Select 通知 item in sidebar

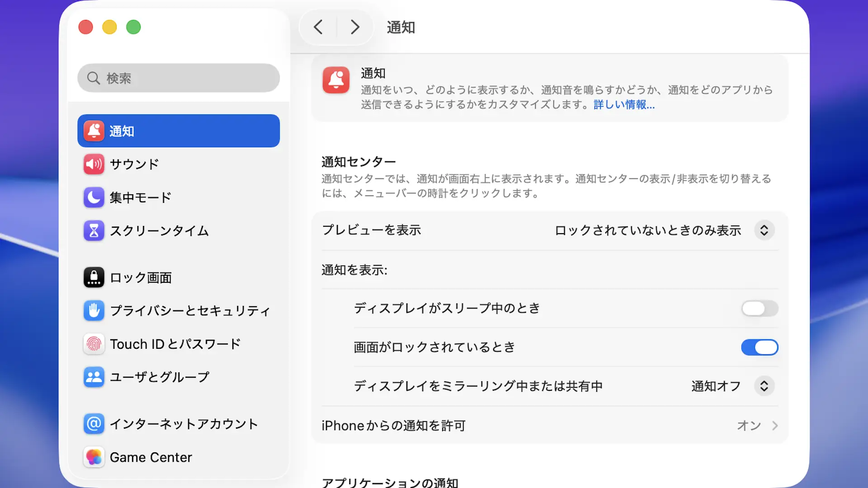(x=178, y=131)
